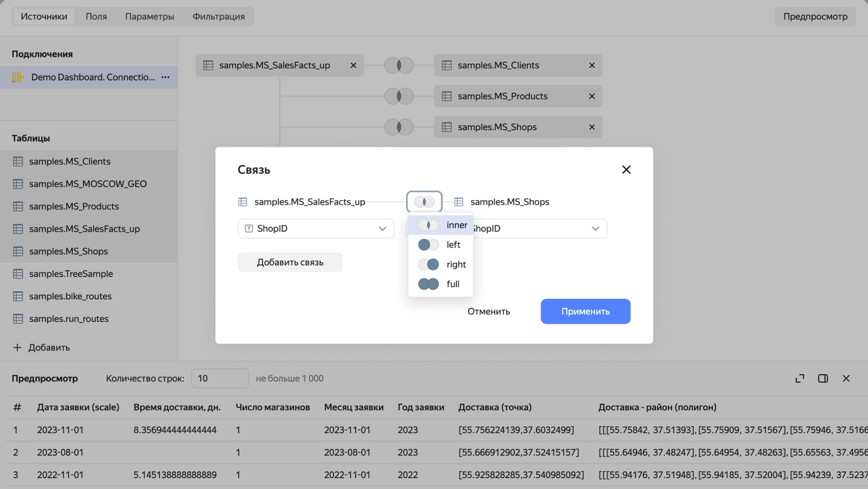Click the ShopID field type icon in dialog

[x=249, y=228]
